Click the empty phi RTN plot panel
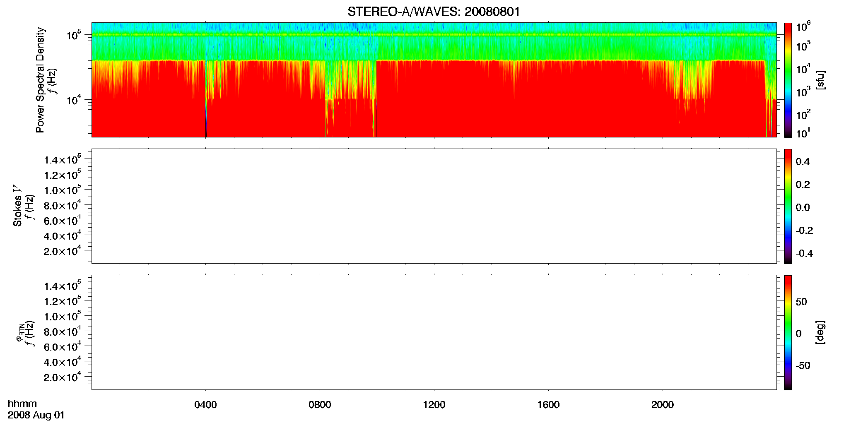 point(434,332)
